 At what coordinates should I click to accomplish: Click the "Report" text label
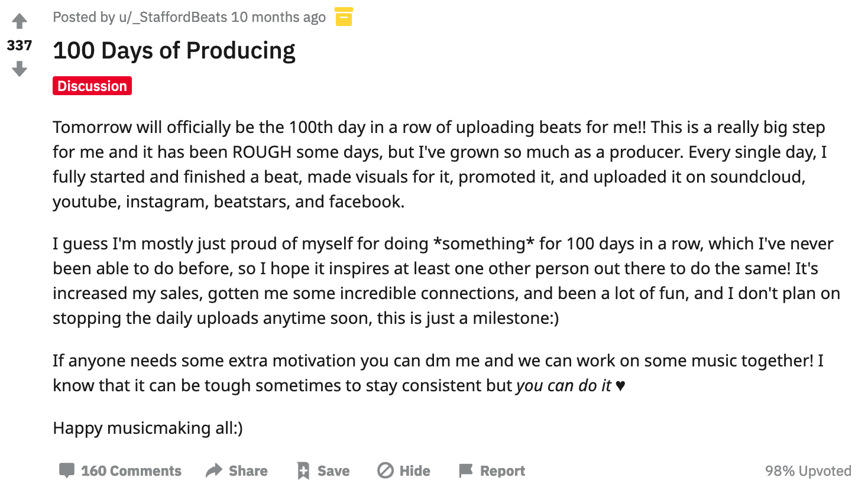point(503,471)
